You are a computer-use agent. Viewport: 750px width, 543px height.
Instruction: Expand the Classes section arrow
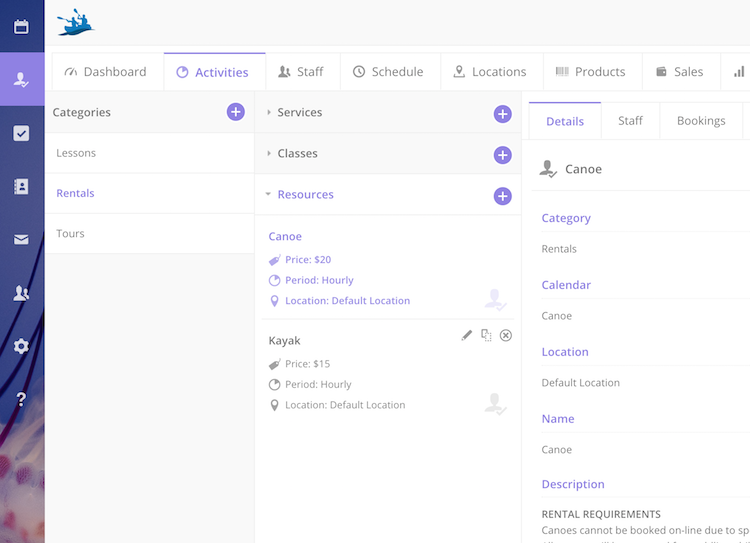[x=269, y=154]
